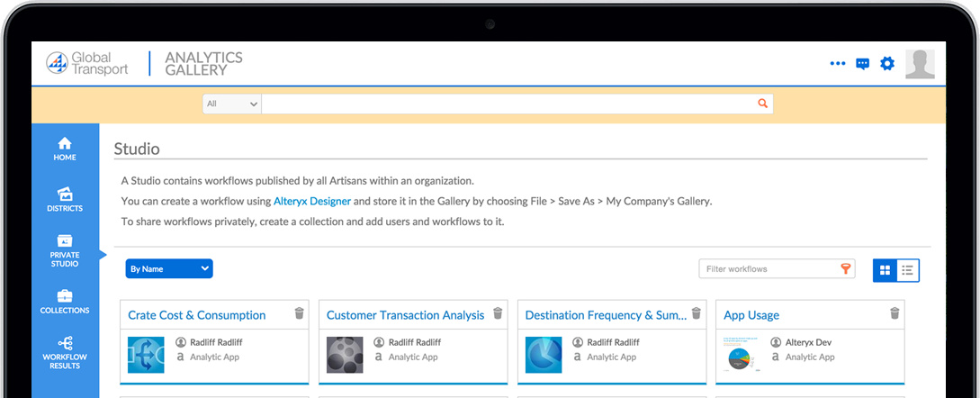
Task: Click Analytic App icon on Crate Cost card
Action: coord(181,357)
